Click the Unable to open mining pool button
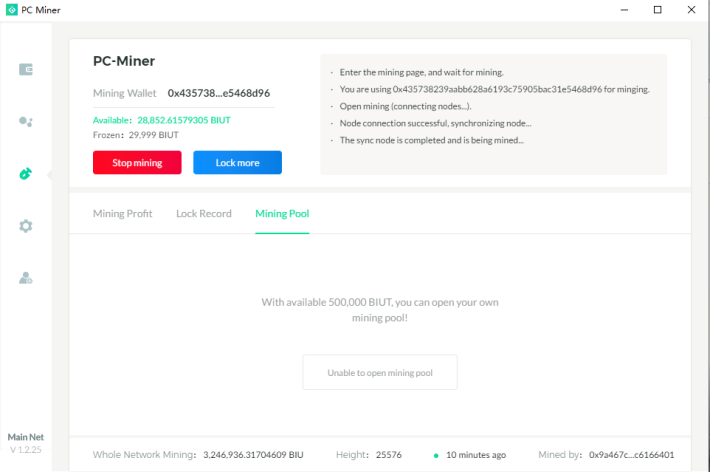Viewport: 710px width, 472px height. (380, 372)
